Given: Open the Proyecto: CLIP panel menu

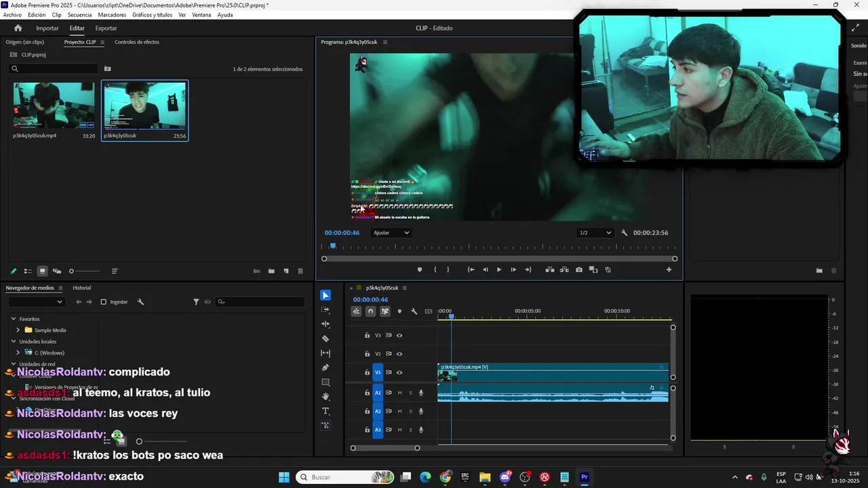Looking at the screenshot, I should tap(102, 42).
